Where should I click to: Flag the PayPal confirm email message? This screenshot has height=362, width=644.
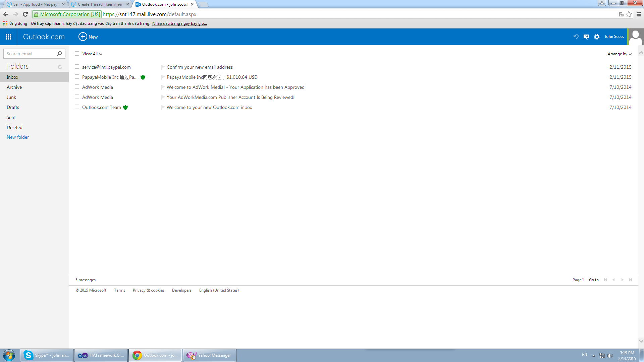163,67
